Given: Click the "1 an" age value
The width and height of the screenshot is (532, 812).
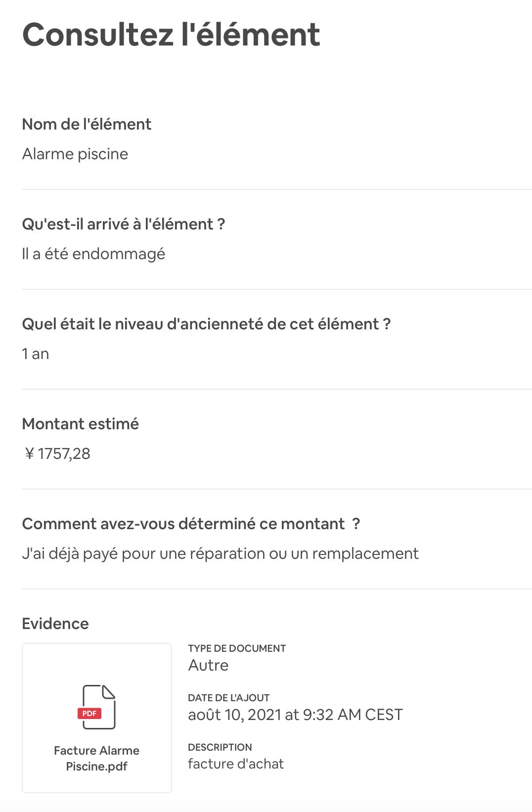Looking at the screenshot, I should (x=36, y=354).
